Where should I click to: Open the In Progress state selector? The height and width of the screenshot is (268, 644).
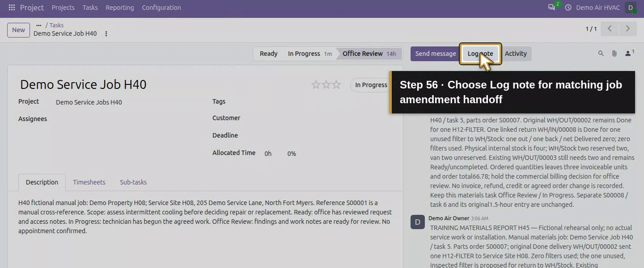371,85
